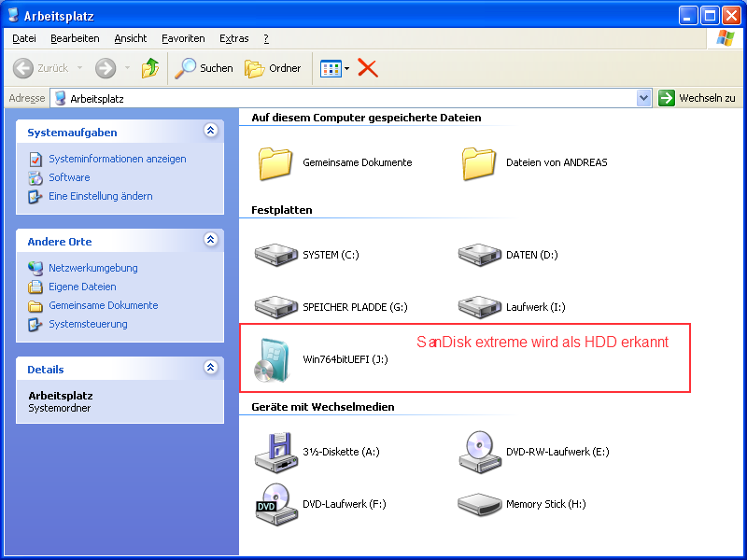Screen dimensions: 747x560
Task: Open the Ansicht menu
Action: (131, 38)
